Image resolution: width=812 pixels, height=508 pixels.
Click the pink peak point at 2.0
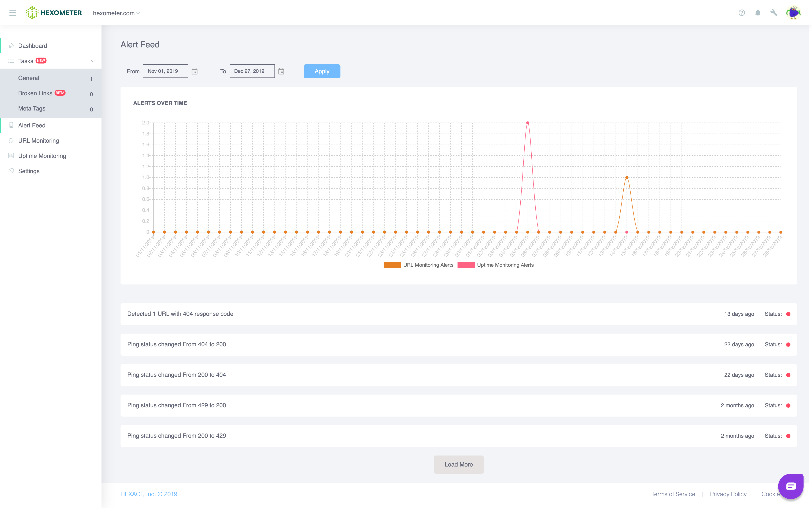point(528,123)
